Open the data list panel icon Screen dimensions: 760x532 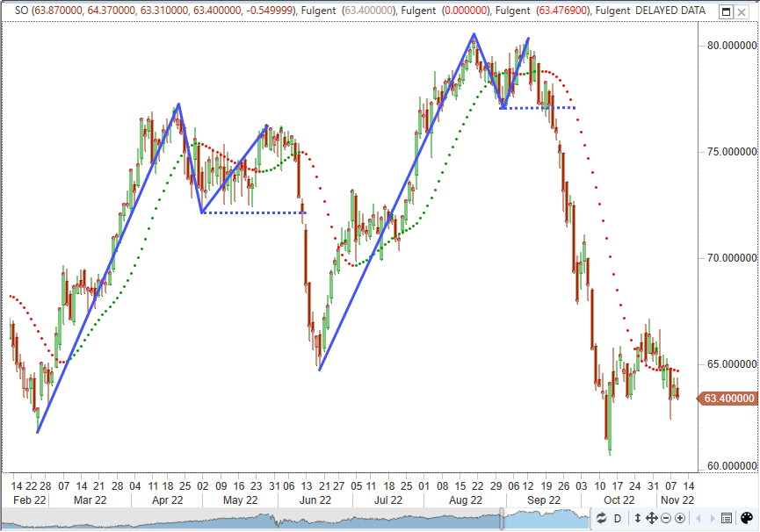(727, 519)
